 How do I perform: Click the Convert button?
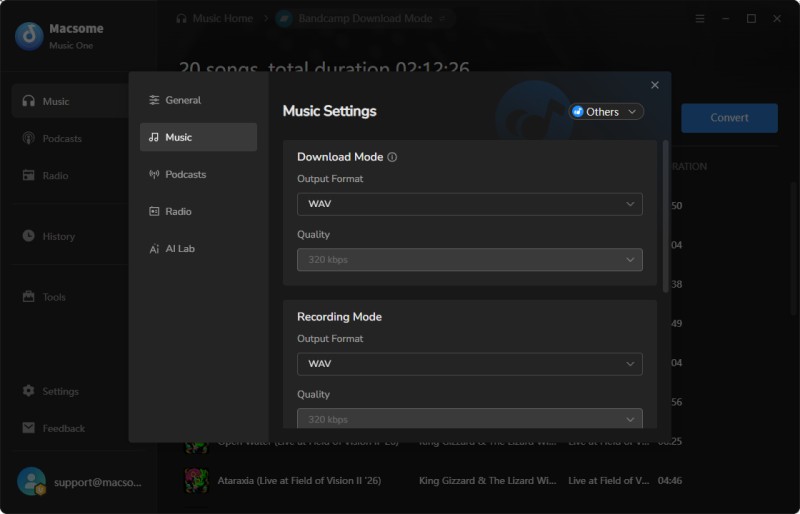(x=729, y=118)
